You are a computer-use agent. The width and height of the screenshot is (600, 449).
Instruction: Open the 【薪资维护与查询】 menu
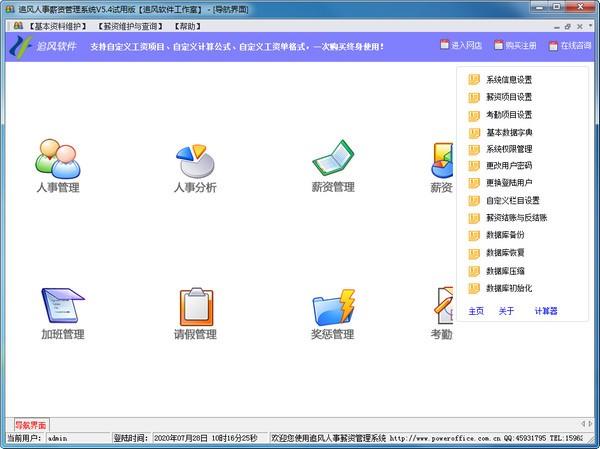pyautogui.click(x=130, y=26)
